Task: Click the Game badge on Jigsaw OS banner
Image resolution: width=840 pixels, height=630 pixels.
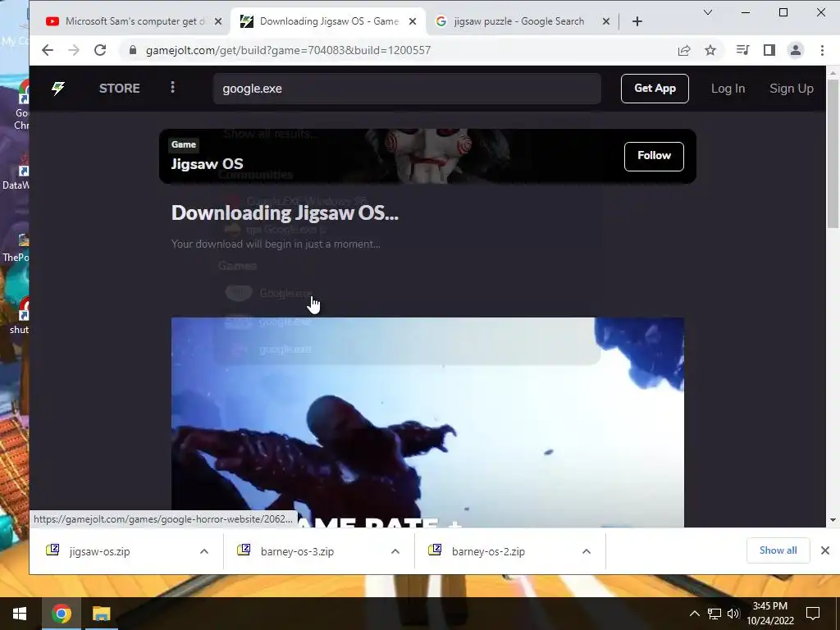Action: click(183, 144)
